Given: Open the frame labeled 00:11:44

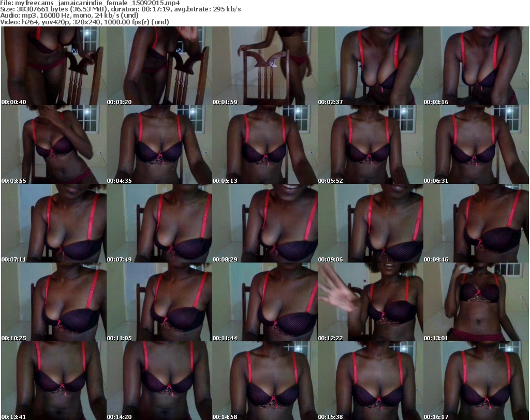Looking at the screenshot, I should 264,302.
